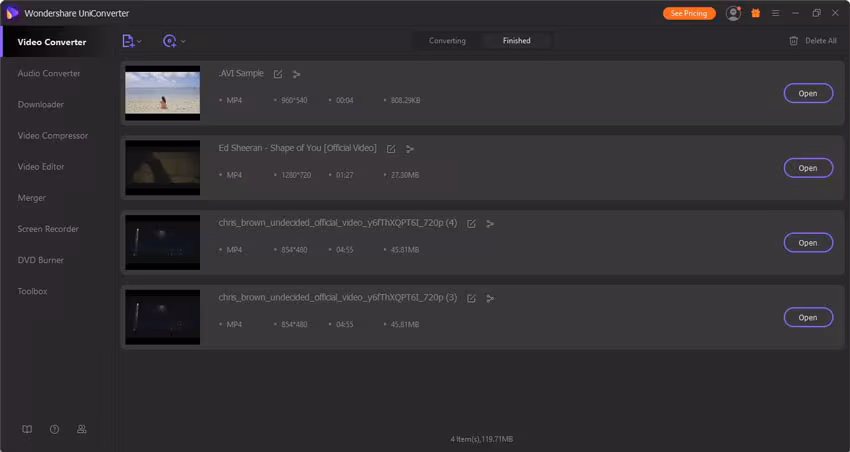The height and width of the screenshot is (452, 850).
Task: Click rename icon for chris_brown video (4)
Action: 471,224
